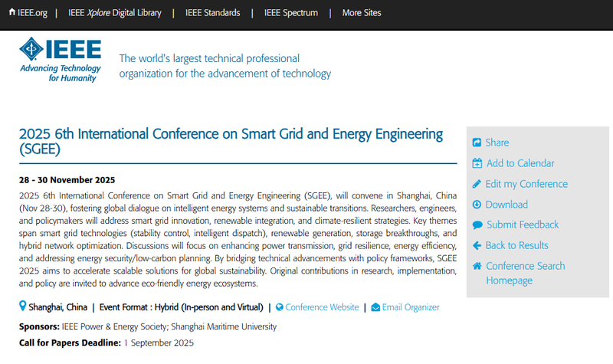Click the Shanghai location pin icon
The width and height of the screenshot is (613, 364).
pyautogui.click(x=23, y=306)
